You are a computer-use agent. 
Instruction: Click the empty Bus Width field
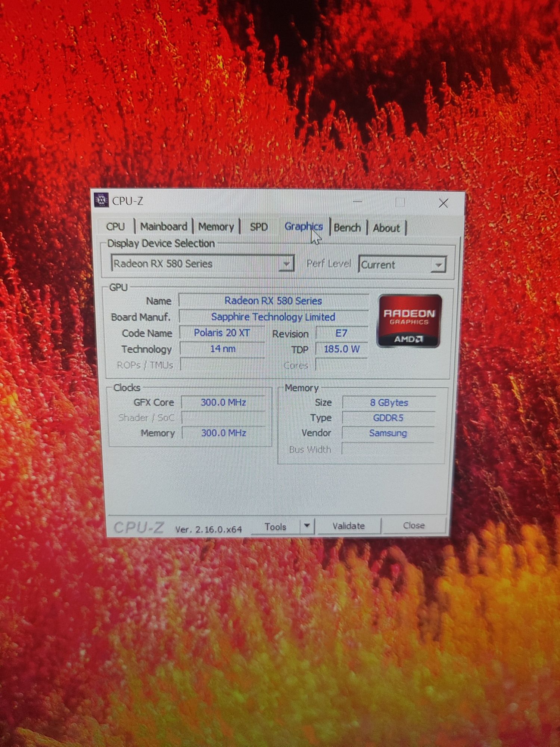pyautogui.click(x=388, y=449)
